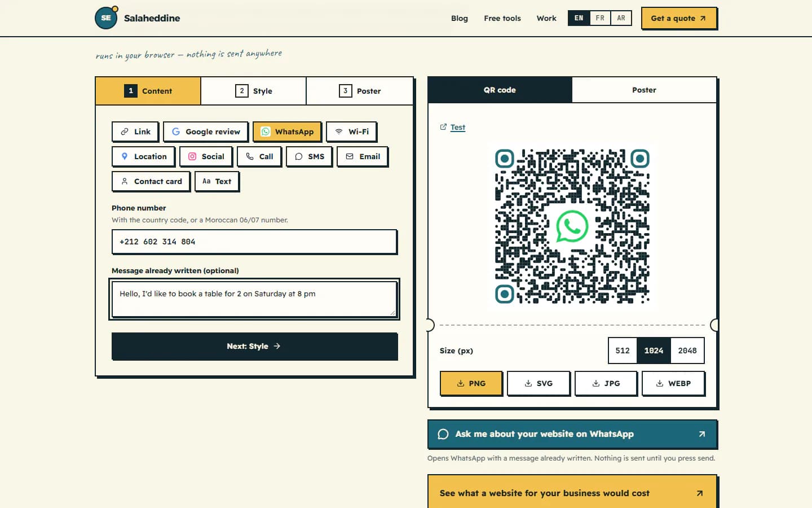Focus the pre-written message textarea

click(x=254, y=299)
